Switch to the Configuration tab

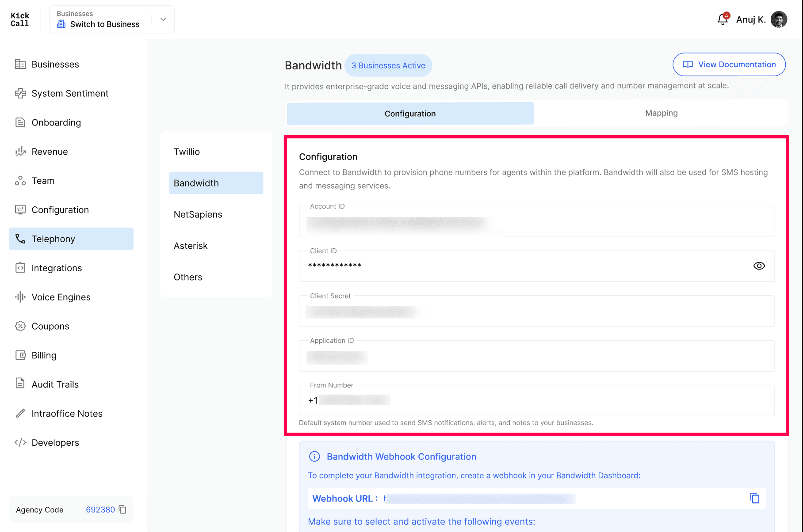[410, 114]
